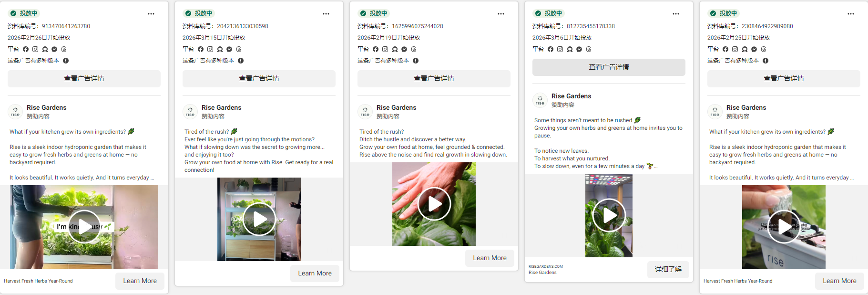Click Messenger icon in ad 913470641263780
This screenshot has width=868, height=295.
(54, 49)
